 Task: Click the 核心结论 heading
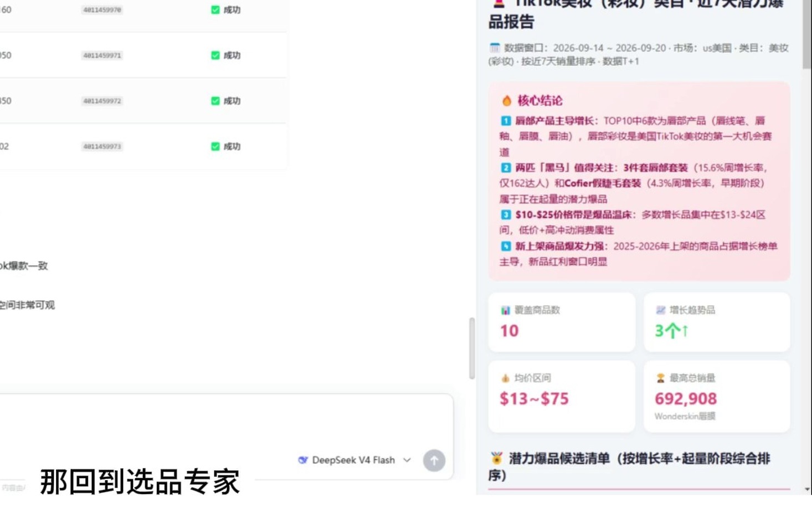tap(540, 101)
